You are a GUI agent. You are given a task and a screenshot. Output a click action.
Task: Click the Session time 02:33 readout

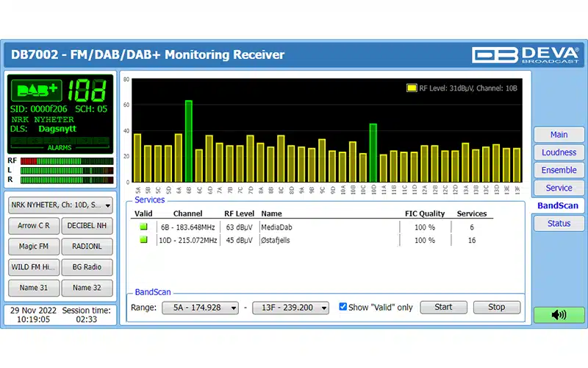point(86,315)
